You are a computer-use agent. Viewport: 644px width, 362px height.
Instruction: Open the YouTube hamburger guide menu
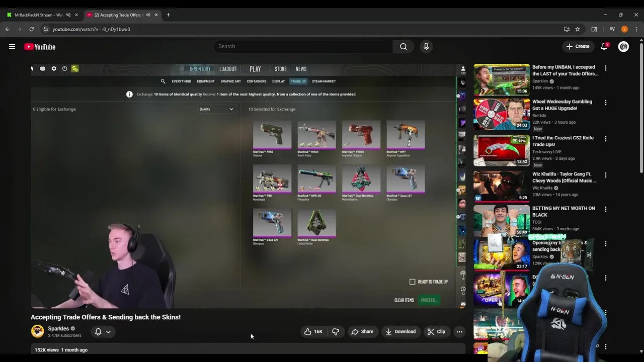pos(12,47)
